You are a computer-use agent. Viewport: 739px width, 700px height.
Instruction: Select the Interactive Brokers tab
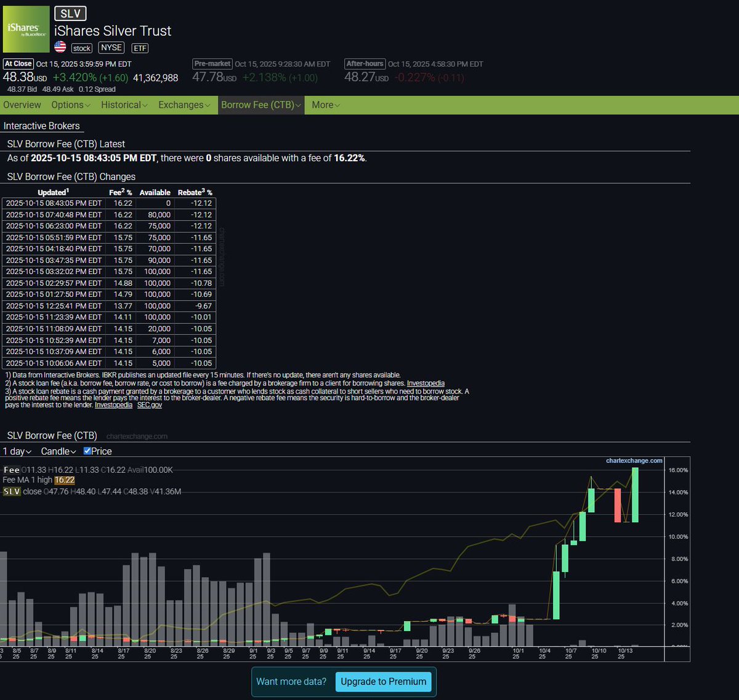[42, 126]
